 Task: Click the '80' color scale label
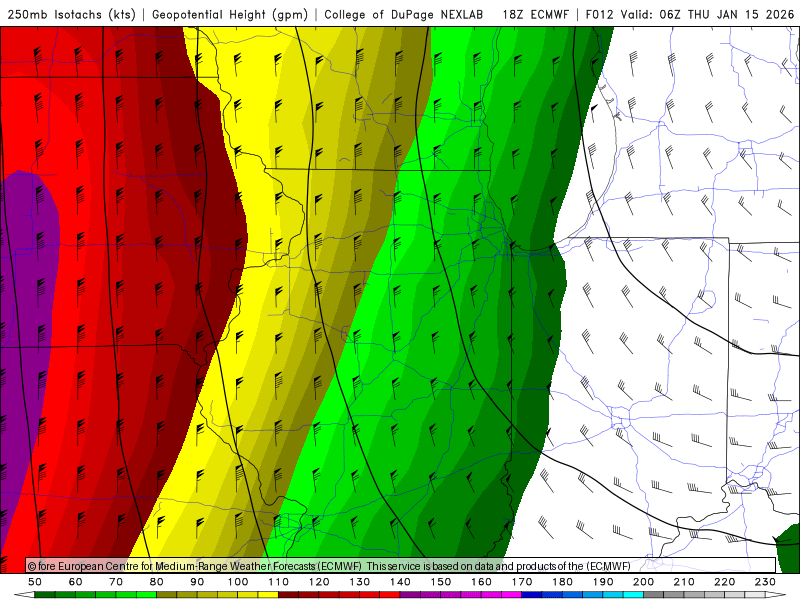(157, 582)
